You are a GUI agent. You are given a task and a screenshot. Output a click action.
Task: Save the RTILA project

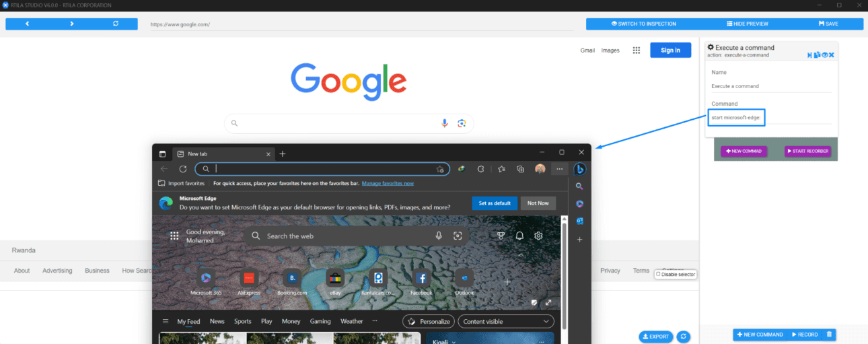[x=828, y=24]
